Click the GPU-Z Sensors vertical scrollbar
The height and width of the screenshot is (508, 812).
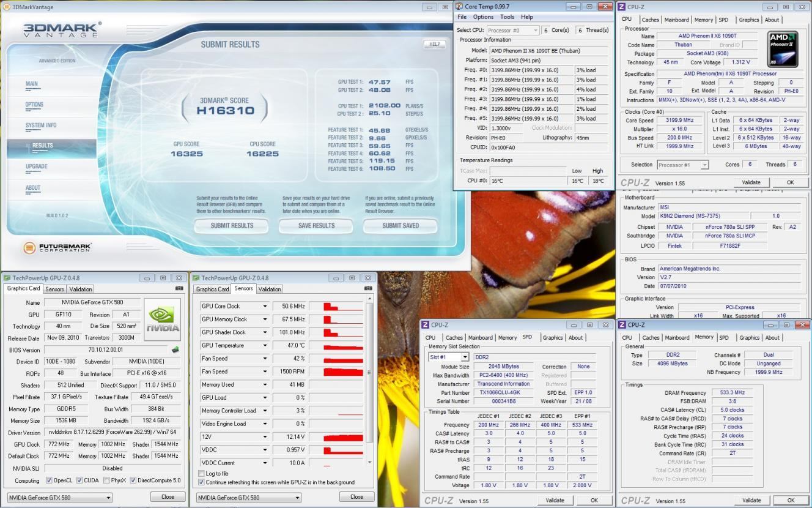click(x=369, y=380)
